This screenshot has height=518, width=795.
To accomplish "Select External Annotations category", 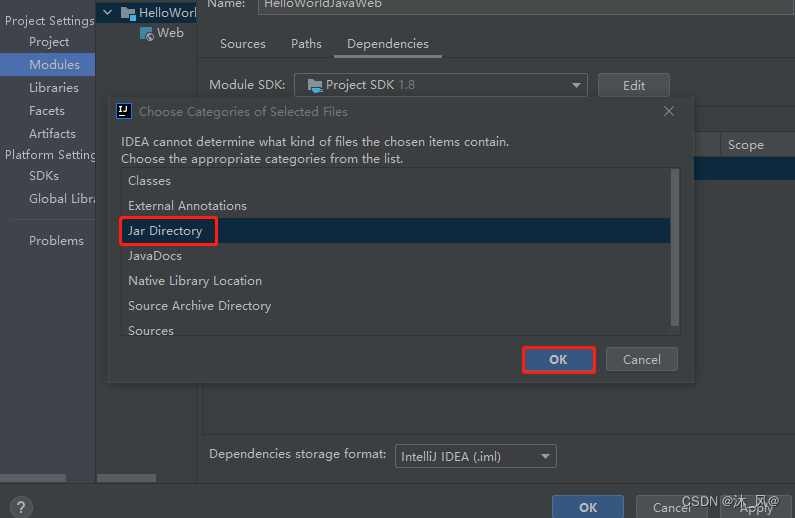I will pos(396,206).
